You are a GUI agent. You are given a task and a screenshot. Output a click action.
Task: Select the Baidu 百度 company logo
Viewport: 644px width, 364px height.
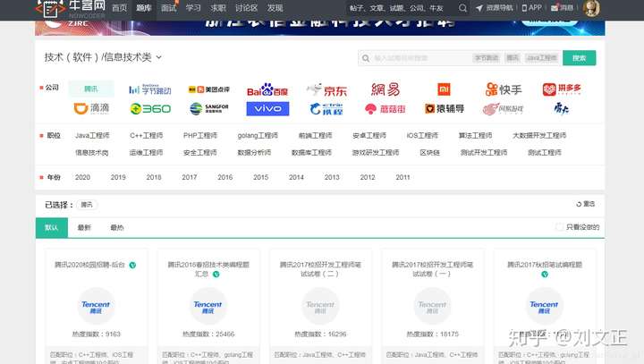pos(267,89)
